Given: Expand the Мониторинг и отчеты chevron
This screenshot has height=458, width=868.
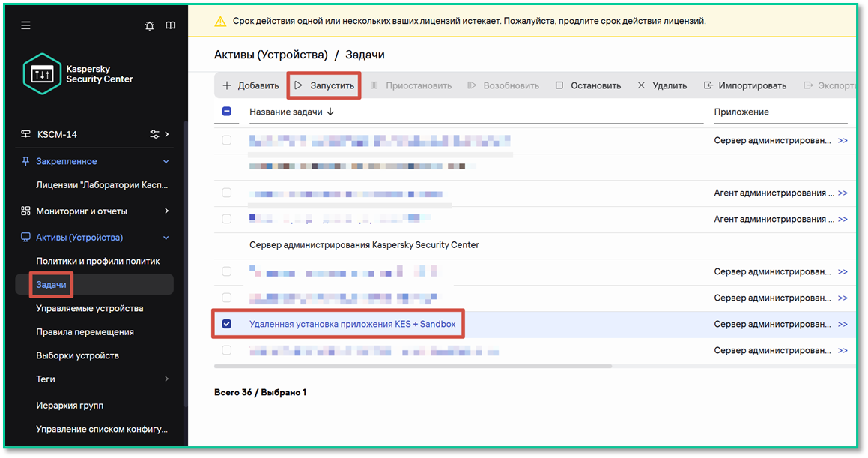Looking at the screenshot, I should pyautogui.click(x=166, y=211).
